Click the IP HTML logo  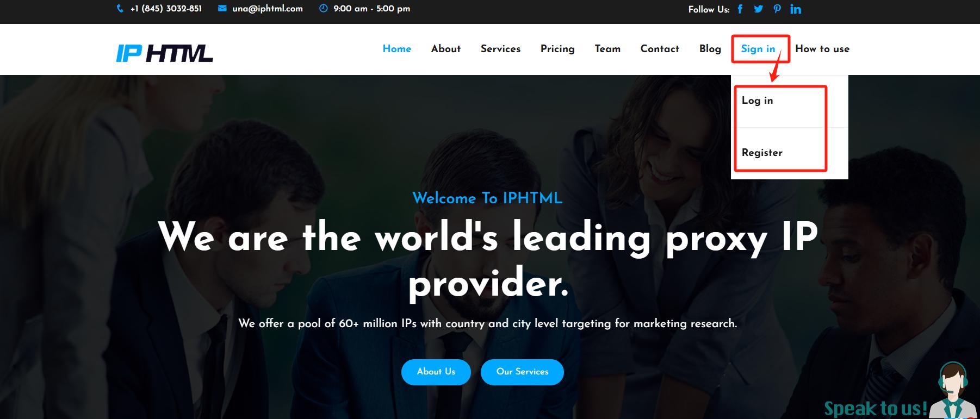[164, 53]
